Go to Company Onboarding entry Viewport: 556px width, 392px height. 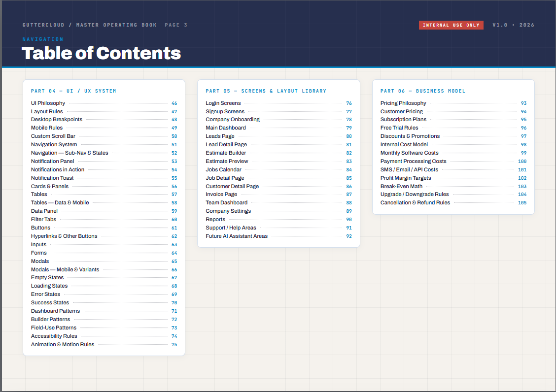click(278, 120)
